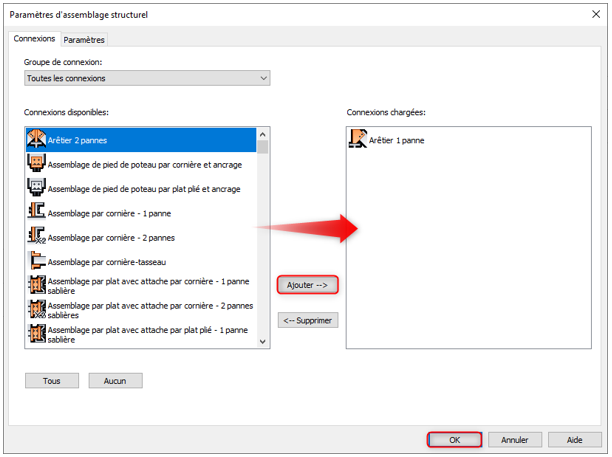Select the loaded Arêtier 1 panne icon
The width and height of the screenshot is (612, 457).
pos(358,140)
